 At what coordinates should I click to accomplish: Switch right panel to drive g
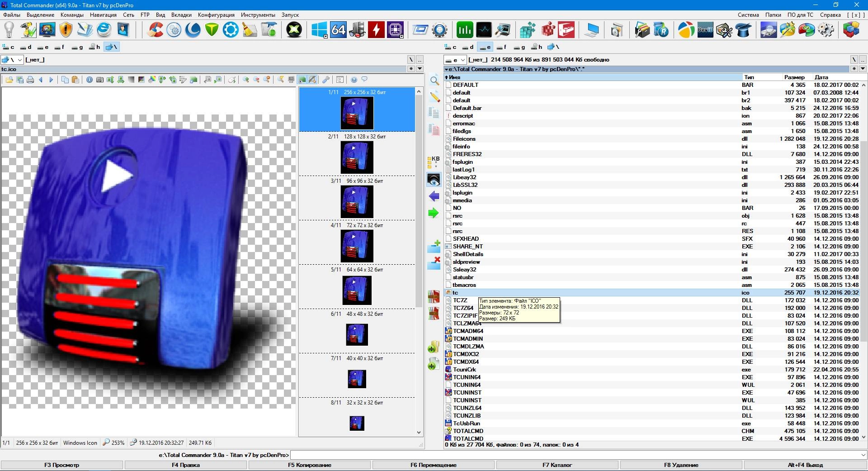tap(519, 47)
